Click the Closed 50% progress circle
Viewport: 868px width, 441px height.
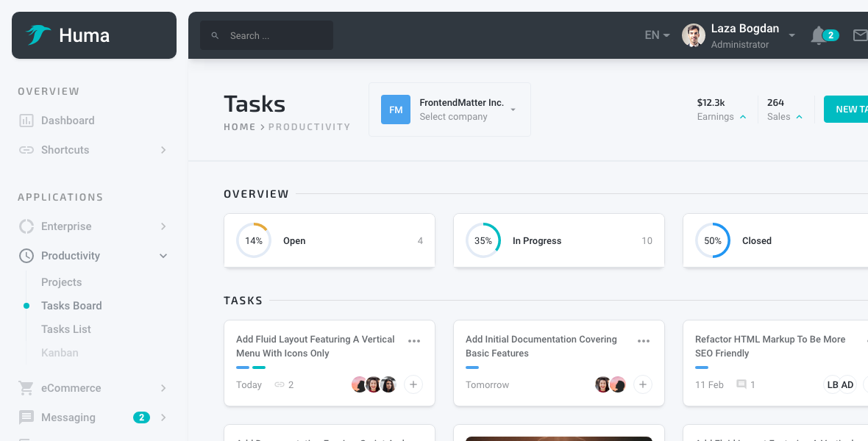point(713,240)
